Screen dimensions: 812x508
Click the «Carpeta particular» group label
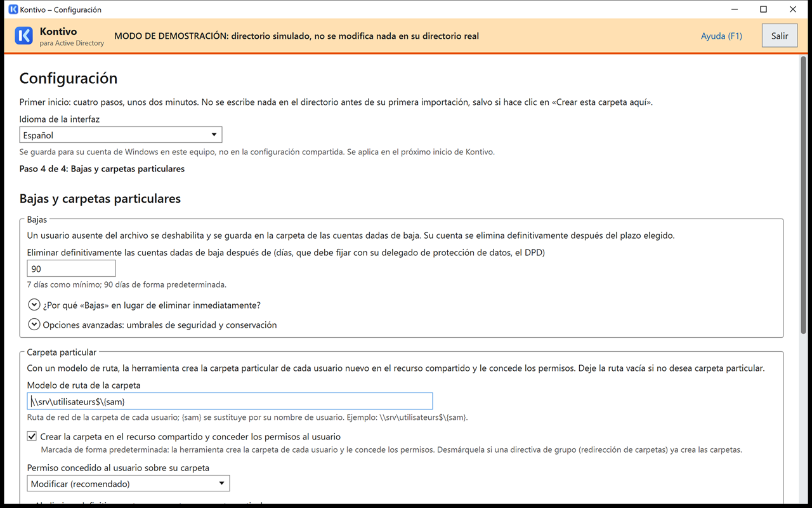62,352
